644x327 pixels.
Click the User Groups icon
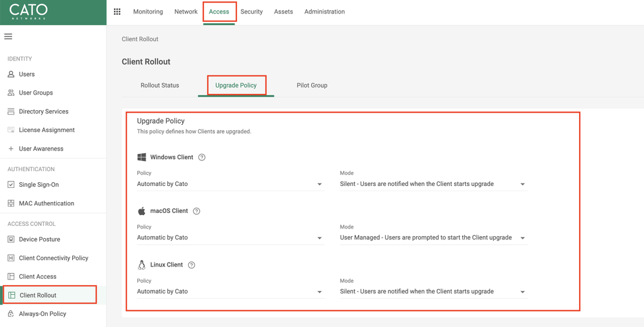pyautogui.click(x=11, y=93)
